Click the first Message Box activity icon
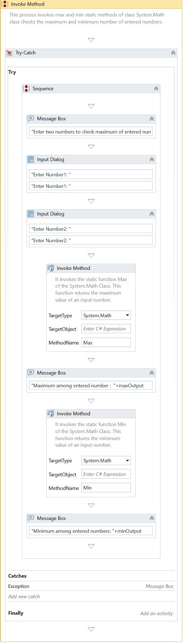The image size is (184, 644). pyautogui.click(x=31, y=119)
